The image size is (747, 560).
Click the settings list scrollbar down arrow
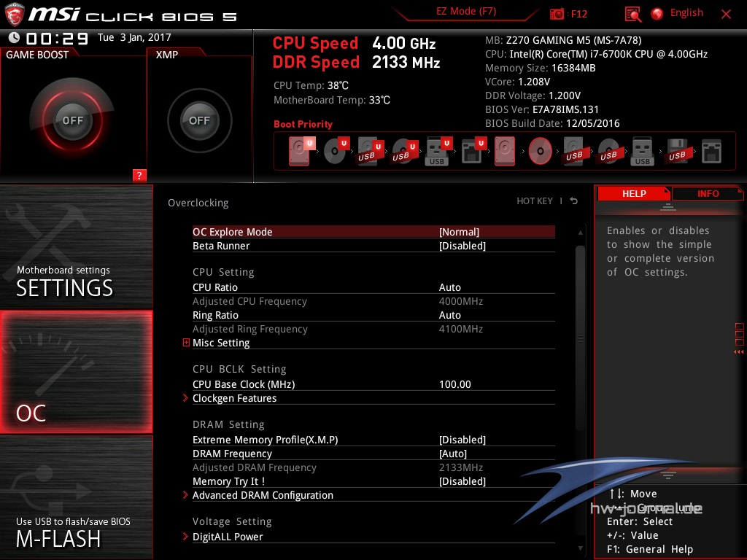pos(580,548)
